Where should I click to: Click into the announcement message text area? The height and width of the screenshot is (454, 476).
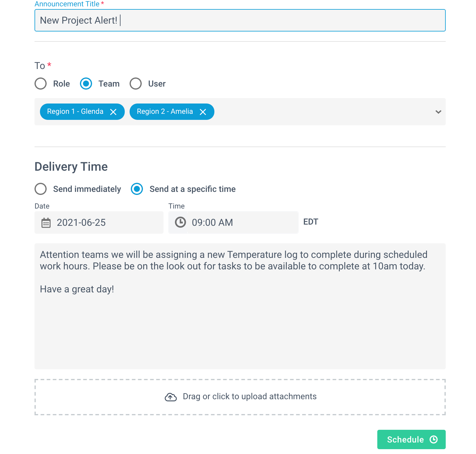click(x=240, y=306)
